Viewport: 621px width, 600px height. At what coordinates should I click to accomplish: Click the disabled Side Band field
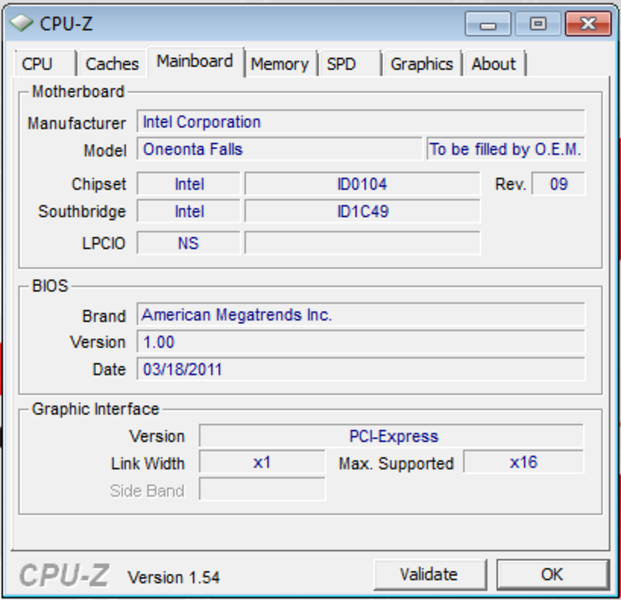[x=262, y=489]
